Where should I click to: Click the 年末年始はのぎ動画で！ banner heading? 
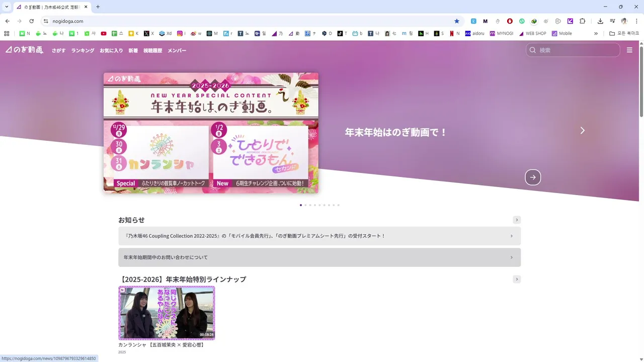pyautogui.click(x=396, y=132)
